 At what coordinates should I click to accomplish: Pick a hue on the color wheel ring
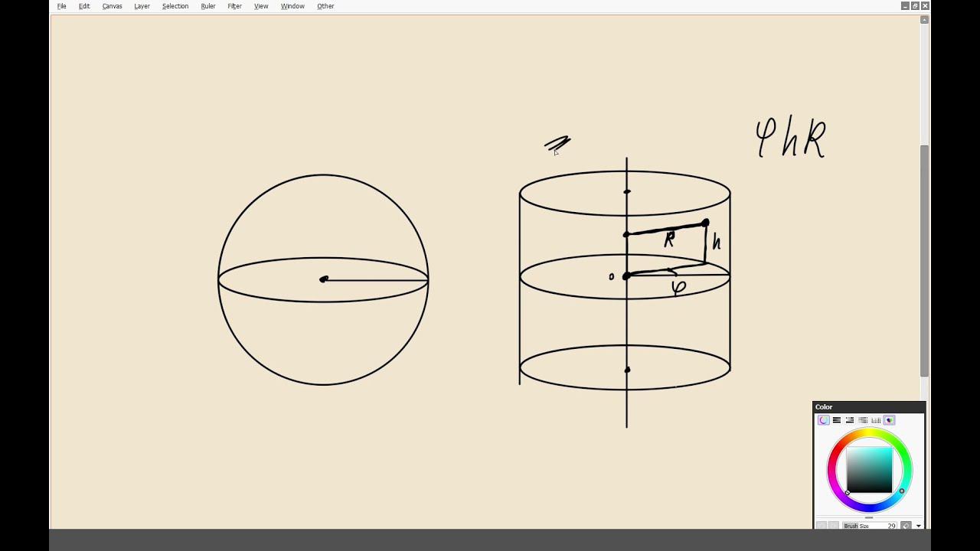pyautogui.click(x=869, y=433)
